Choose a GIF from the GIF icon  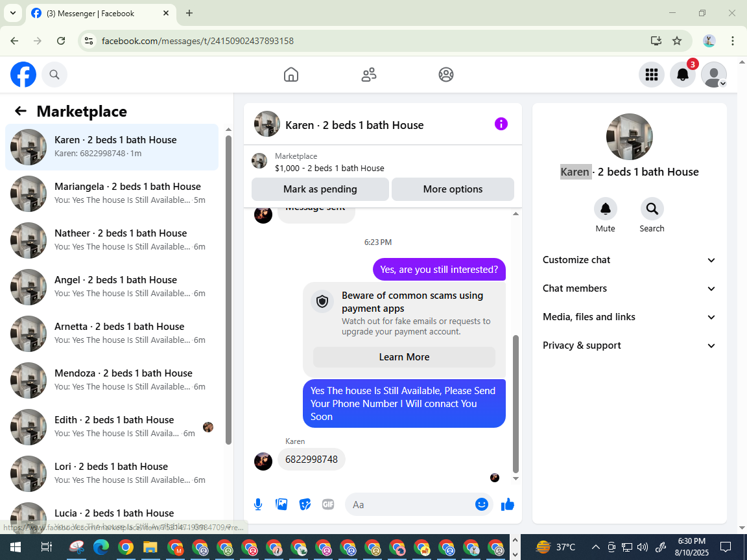click(x=327, y=504)
